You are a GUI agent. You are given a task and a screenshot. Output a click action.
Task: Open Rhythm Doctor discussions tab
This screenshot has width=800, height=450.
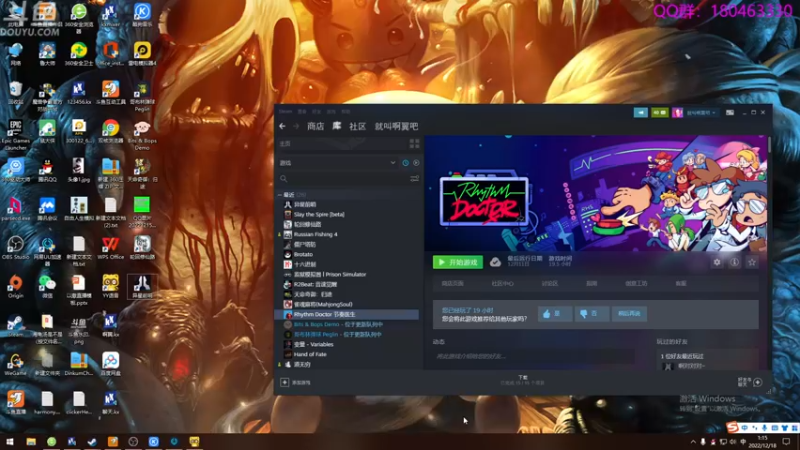549,284
